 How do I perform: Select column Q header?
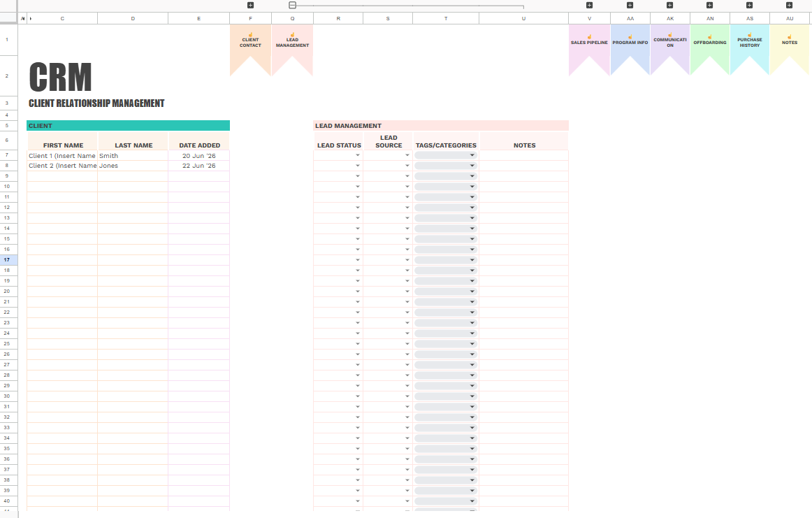pyautogui.click(x=293, y=19)
